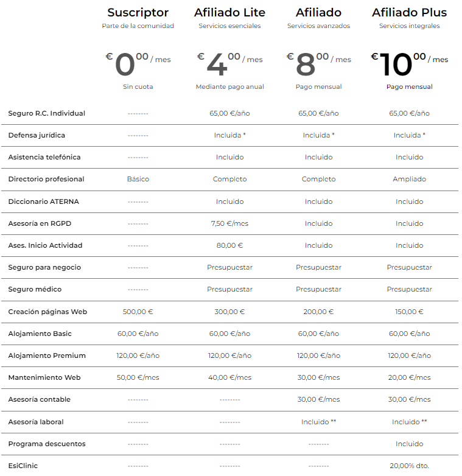The height and width of the screenshot is (476, 462).
Task: Select the Alojamiento Premium row label
Action: 47,355
